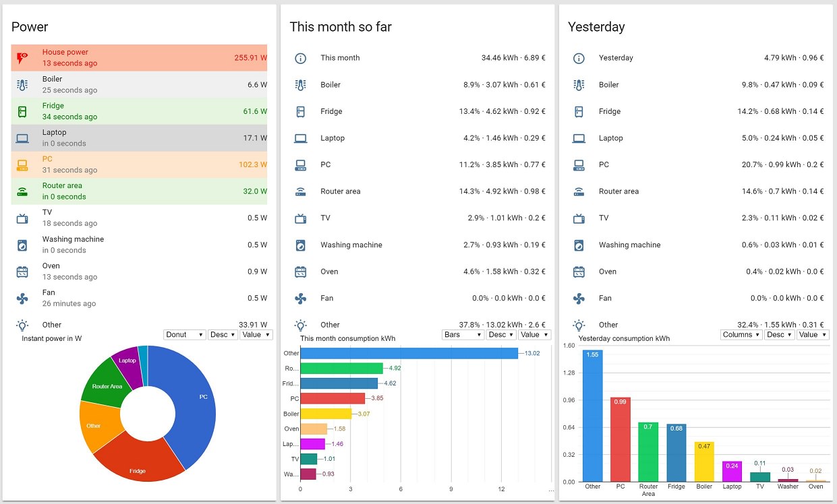The width and height of the screenshot is (837, 504).
Task: Click the Router area icon in This month panel
Action: tap(300, 191)
